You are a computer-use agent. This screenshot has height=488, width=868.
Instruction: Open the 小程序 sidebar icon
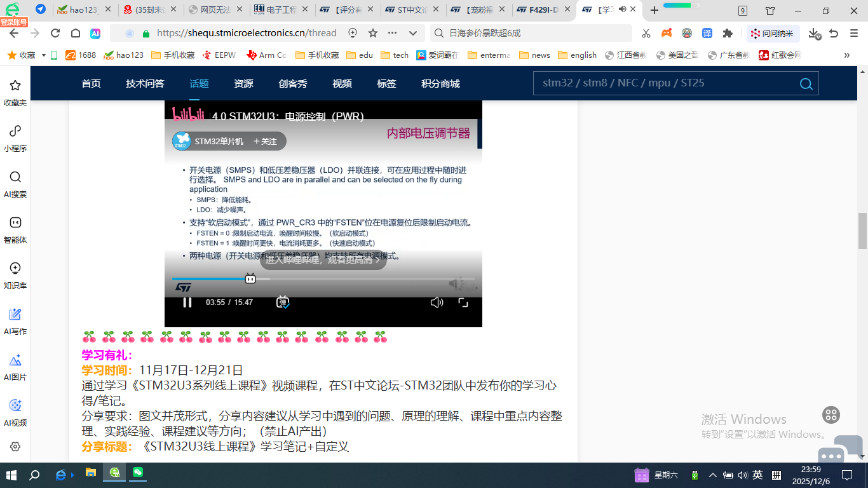click(15, 138)
